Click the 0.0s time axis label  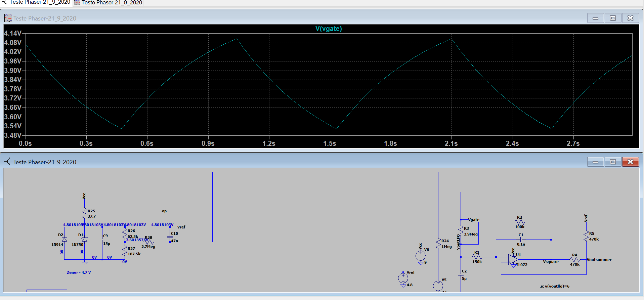(x=25, y=143)
